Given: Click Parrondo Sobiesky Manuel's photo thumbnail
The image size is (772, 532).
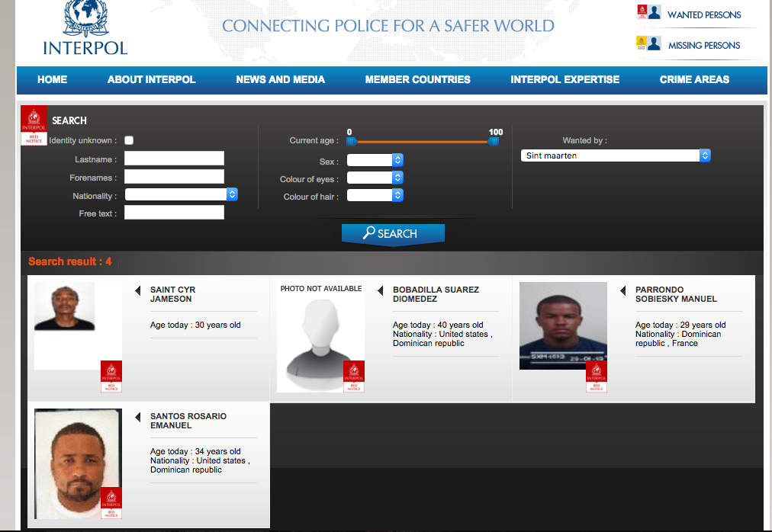Looking at the screenshot, I should (x=563, y=325).
